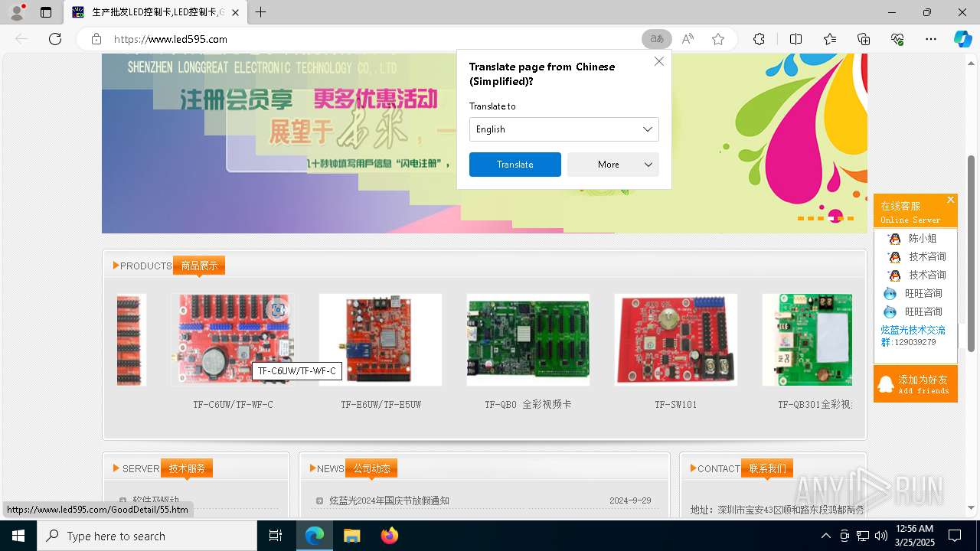Click the site information lock icon

[96, 39]
